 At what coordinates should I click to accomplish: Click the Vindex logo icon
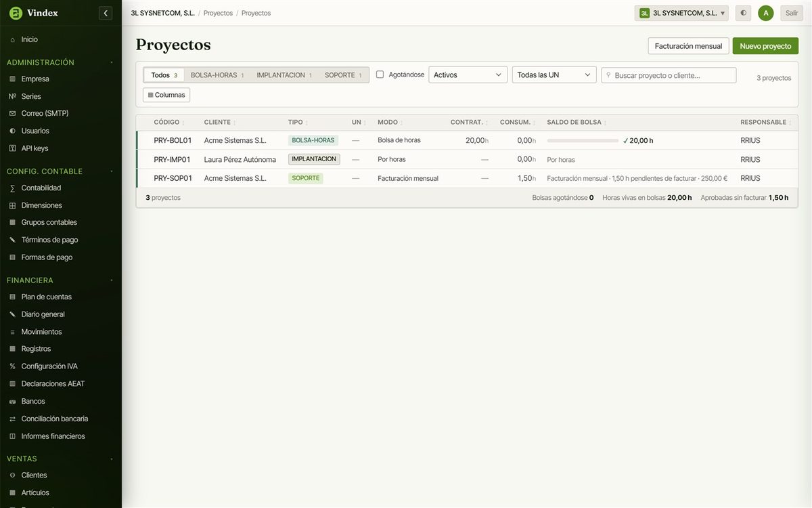coord(16,13)
